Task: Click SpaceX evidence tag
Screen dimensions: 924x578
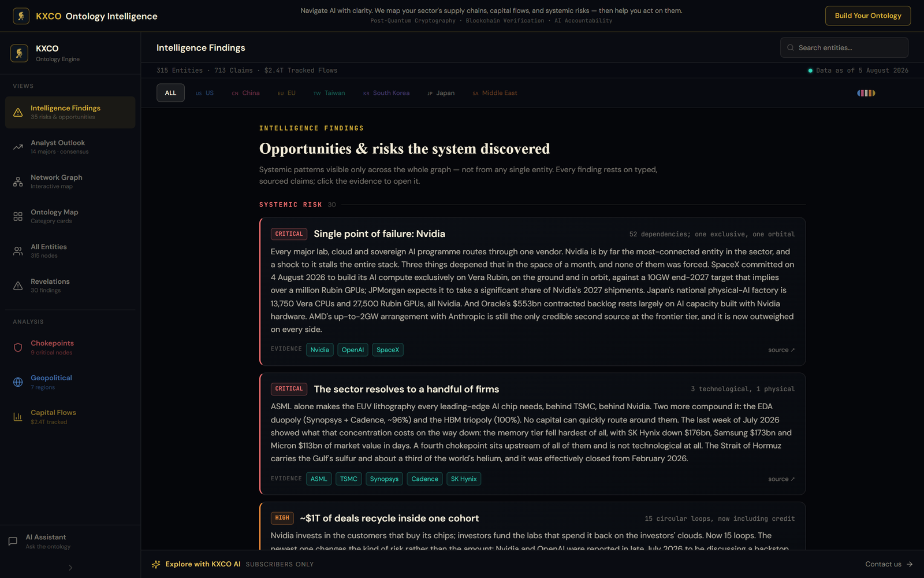Action: pos(388,350)
